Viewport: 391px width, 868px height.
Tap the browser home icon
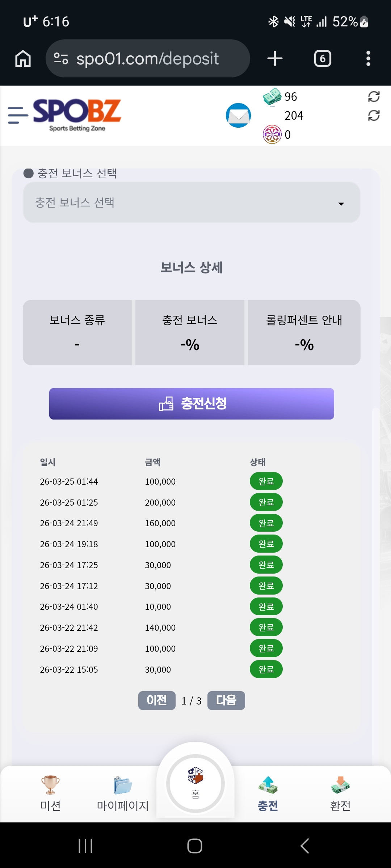23,59
